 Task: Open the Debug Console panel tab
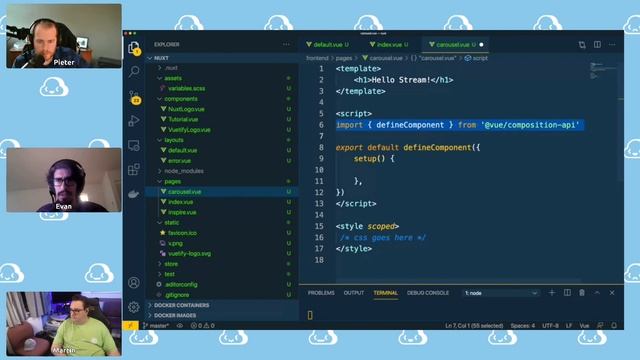point(428,293)
